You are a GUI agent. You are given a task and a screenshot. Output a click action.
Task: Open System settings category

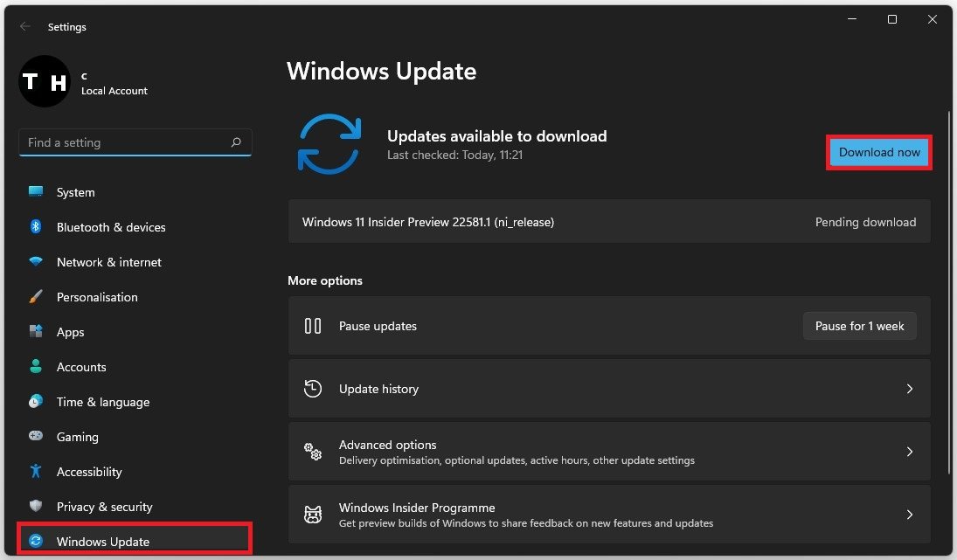pos(76,192)
